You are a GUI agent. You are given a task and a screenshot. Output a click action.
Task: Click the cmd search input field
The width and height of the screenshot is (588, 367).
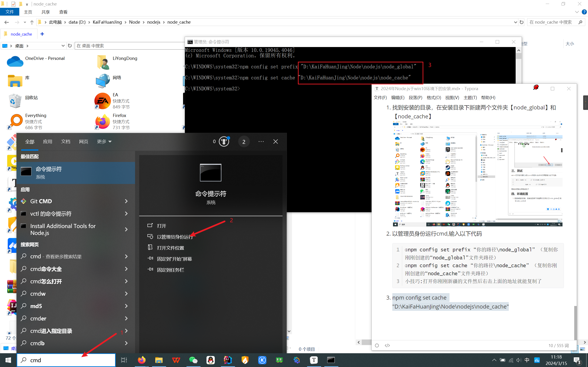tap(66, 360)
